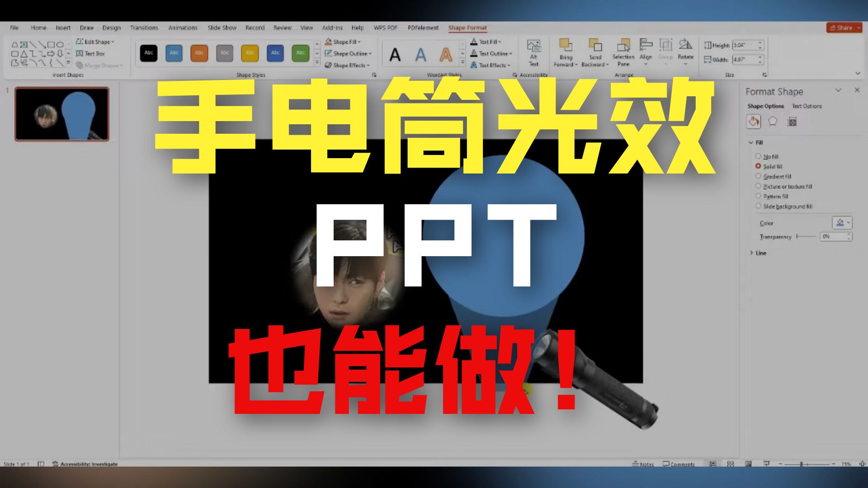This screenshot has height=488, width=868.
Task: Switch to the Animations ribbon tab
Action: click(183, 28)
